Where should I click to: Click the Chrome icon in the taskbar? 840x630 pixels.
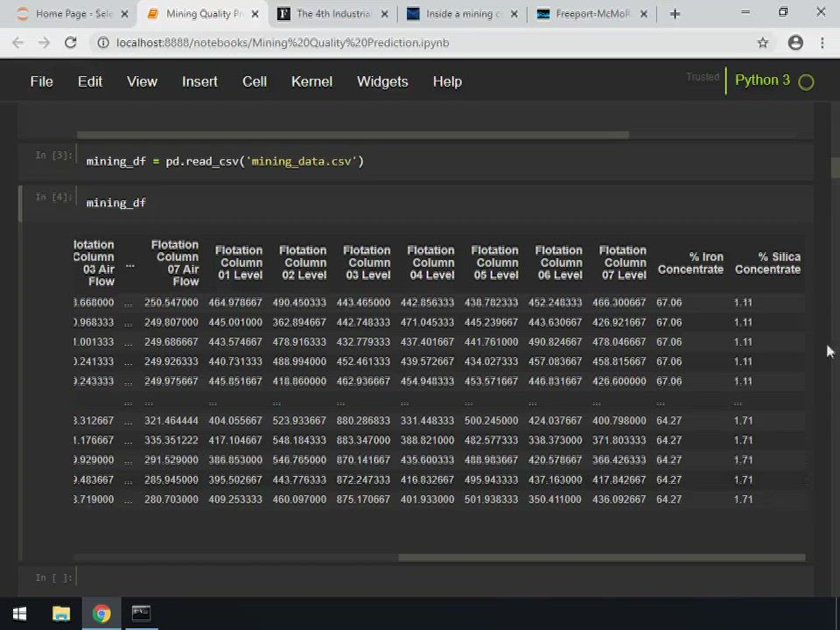point(101,613)
